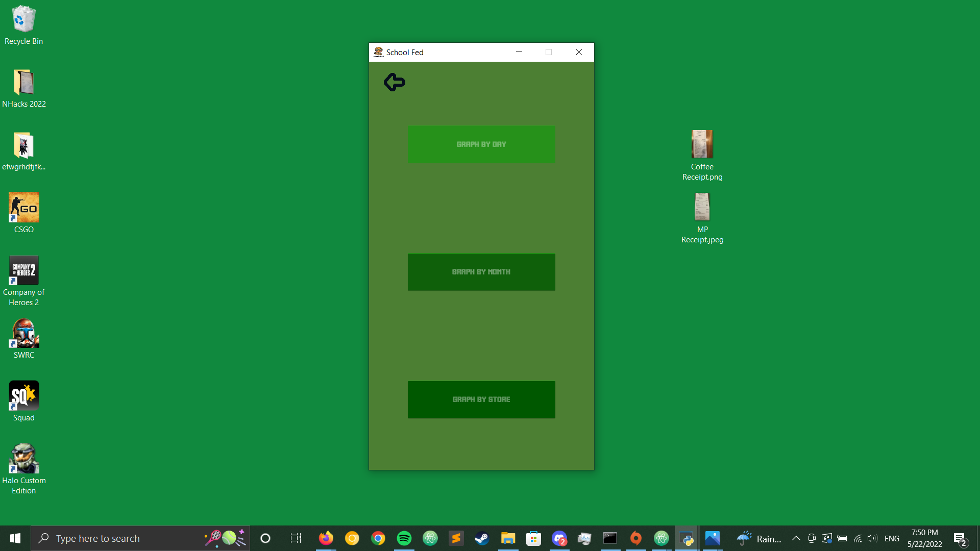Image resolution: width=980 pixels, height=551 pixels.
Task: Open the notification action center
Action: click(x=960, y=538)
